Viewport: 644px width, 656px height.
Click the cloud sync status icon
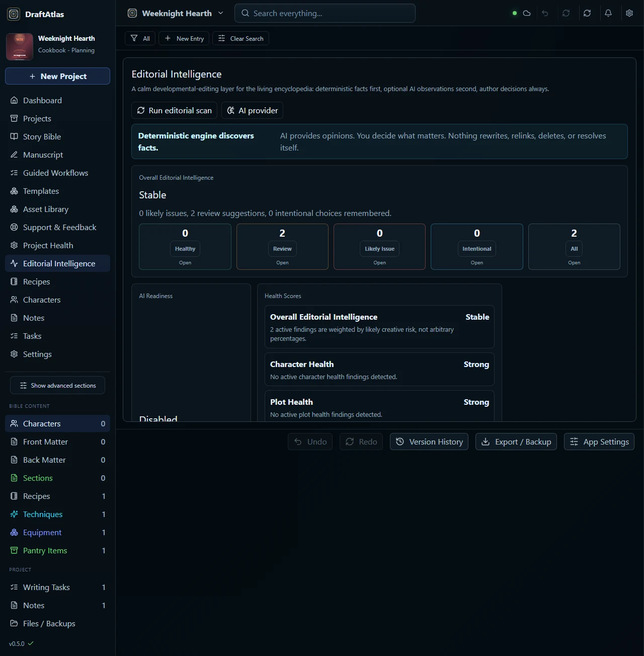point(527,13)
